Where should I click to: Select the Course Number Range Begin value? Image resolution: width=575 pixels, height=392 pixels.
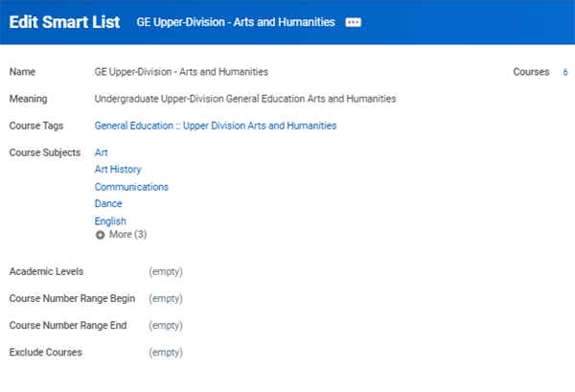click(x=166, y=298)
